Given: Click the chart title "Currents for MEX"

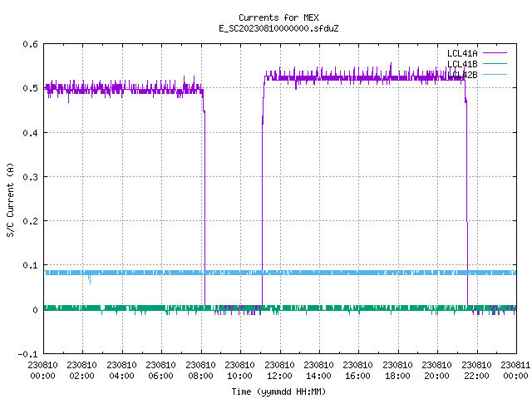Looking at the screenshot, I should coord(278,17).
